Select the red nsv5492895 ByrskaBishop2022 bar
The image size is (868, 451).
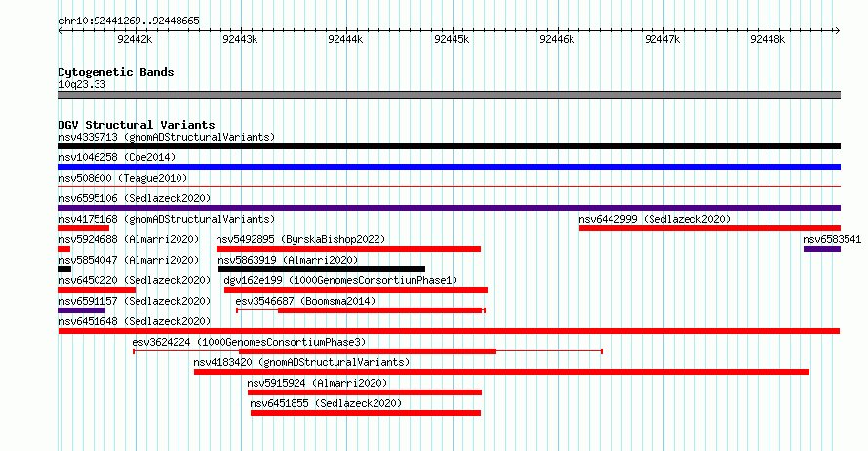click(348, 249)
